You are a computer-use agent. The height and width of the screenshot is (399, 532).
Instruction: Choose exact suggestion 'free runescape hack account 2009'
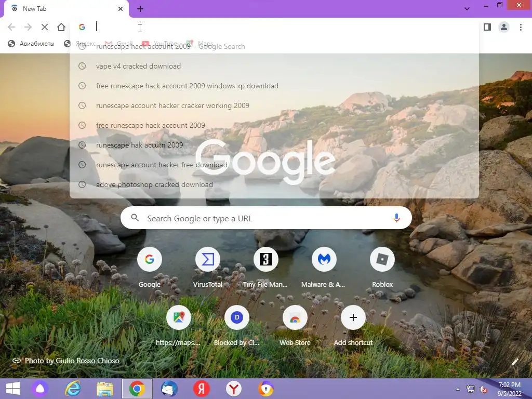click(x=274, y=125)
